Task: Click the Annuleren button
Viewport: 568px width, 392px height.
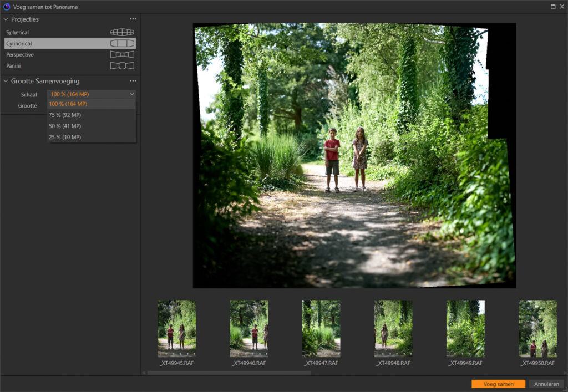Action: [546, 384]
